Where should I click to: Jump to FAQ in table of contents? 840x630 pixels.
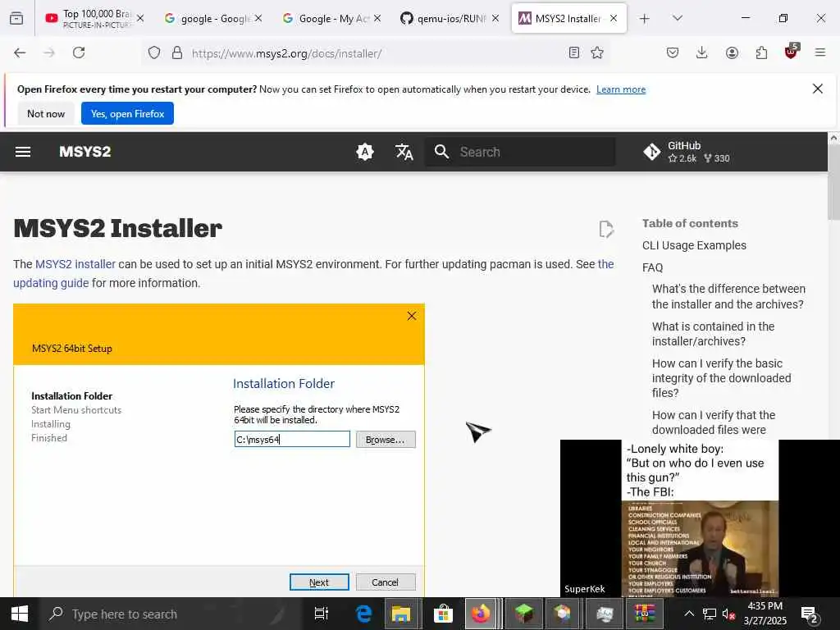coord(652,267)
